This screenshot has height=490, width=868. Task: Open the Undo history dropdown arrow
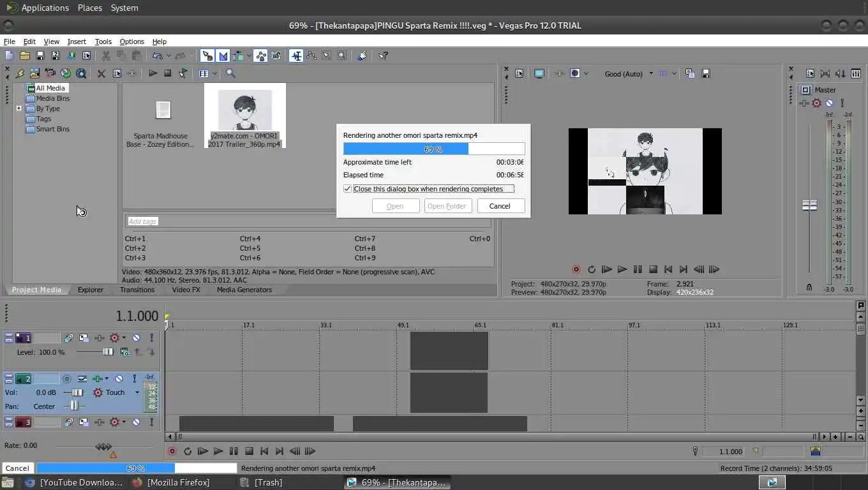click(168, 56)
